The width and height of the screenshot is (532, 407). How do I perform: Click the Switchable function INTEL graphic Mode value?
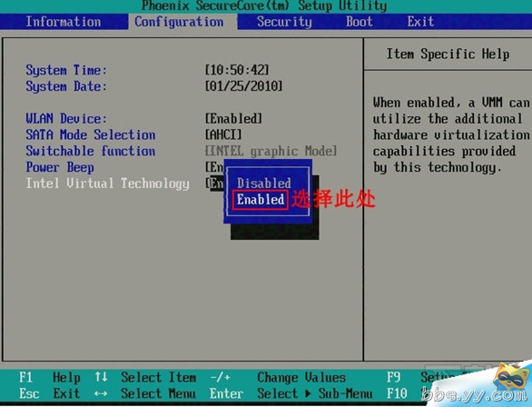(271, 151)
